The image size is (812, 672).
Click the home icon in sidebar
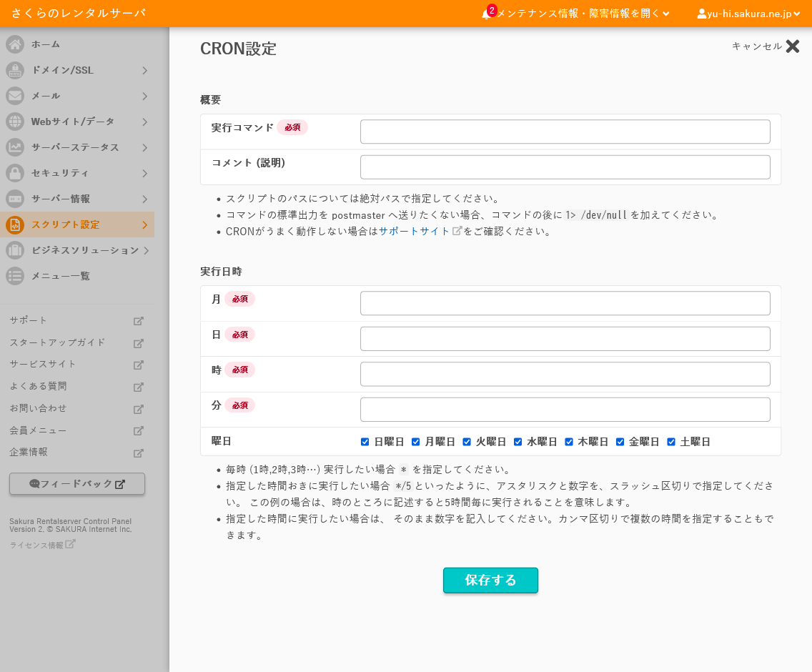click(15, 44)
